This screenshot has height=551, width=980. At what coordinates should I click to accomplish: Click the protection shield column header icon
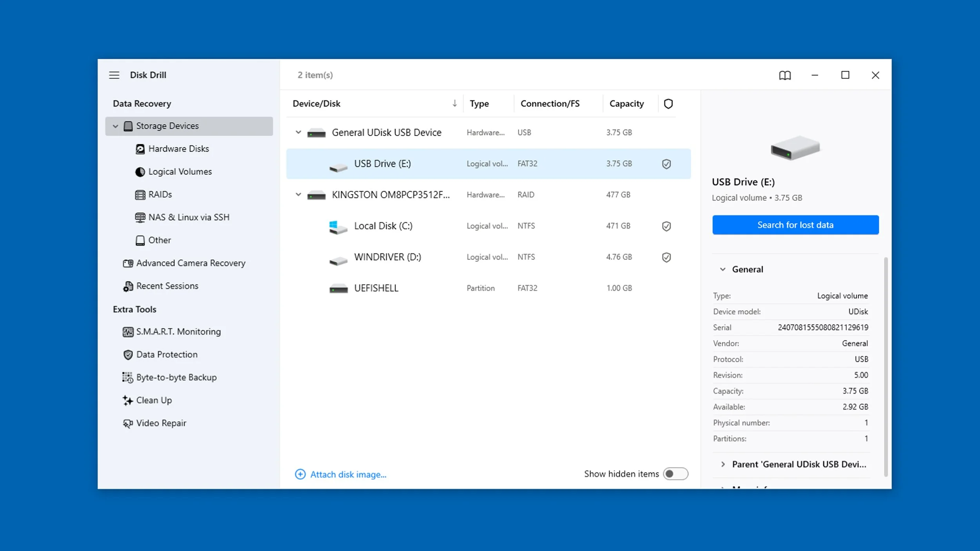[668, 104]
